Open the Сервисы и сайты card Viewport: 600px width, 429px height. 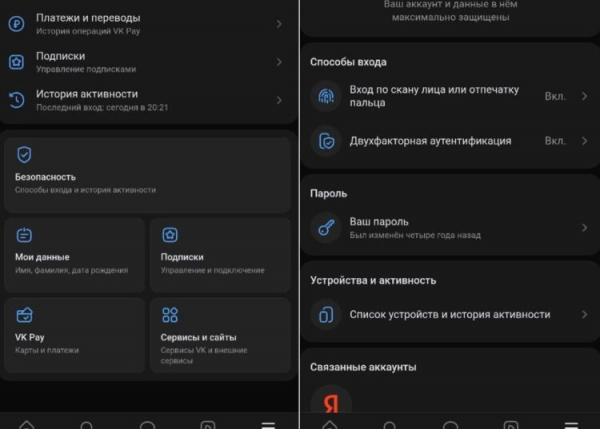(220, 336)
